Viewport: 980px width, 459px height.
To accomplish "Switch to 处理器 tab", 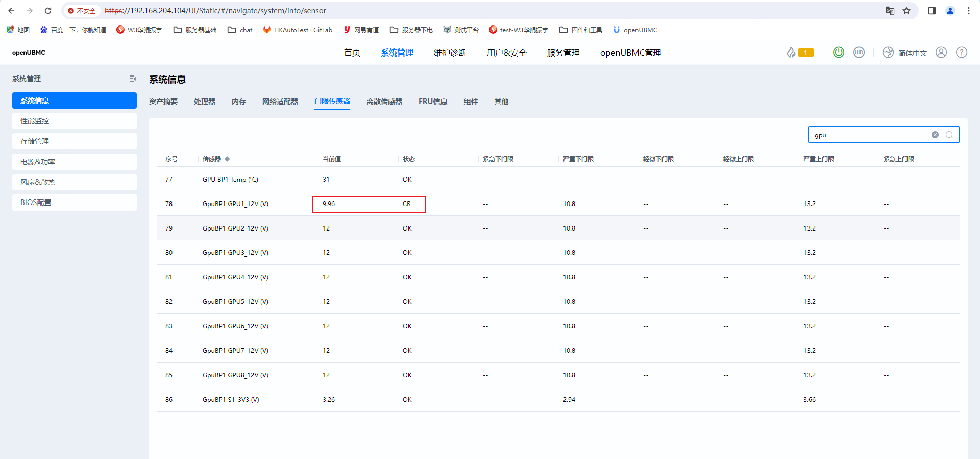I will [x=205, y=101].
